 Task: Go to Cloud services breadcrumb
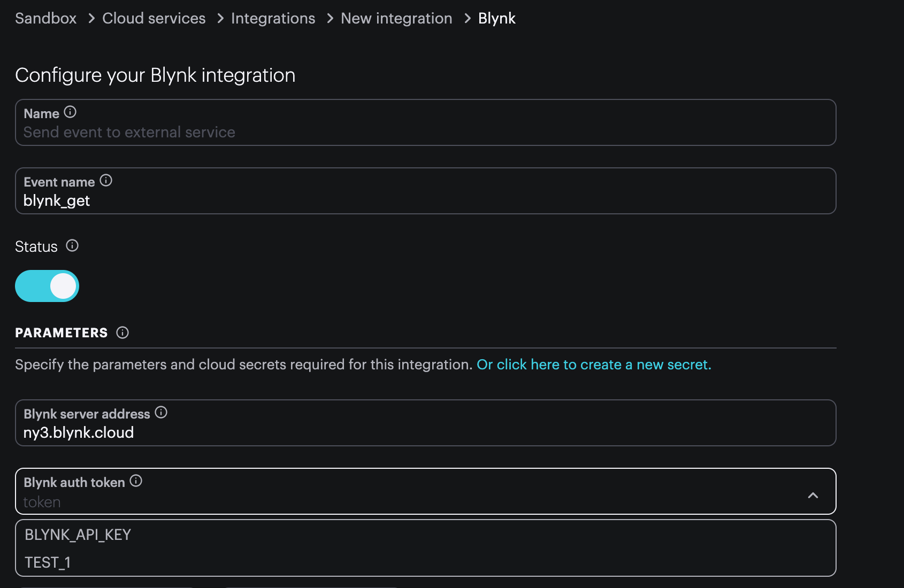tap(154, 18)
